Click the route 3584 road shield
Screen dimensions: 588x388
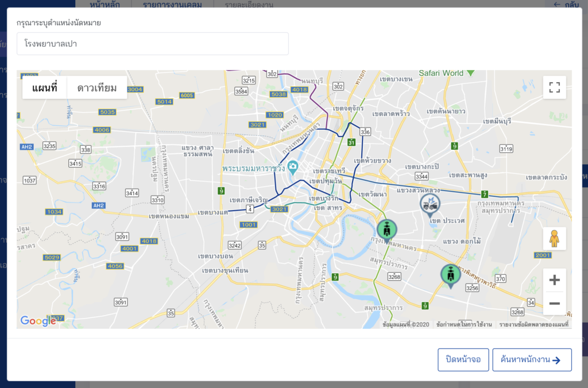241,91
